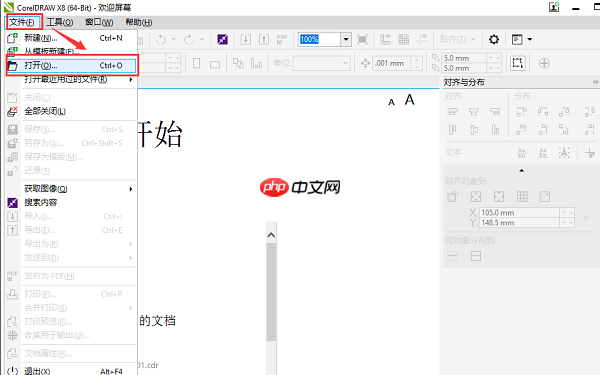This screenshot has width=600, height=375.
Task: Click the Redo arrow icon in toolbar
Action: pos(189,39)
